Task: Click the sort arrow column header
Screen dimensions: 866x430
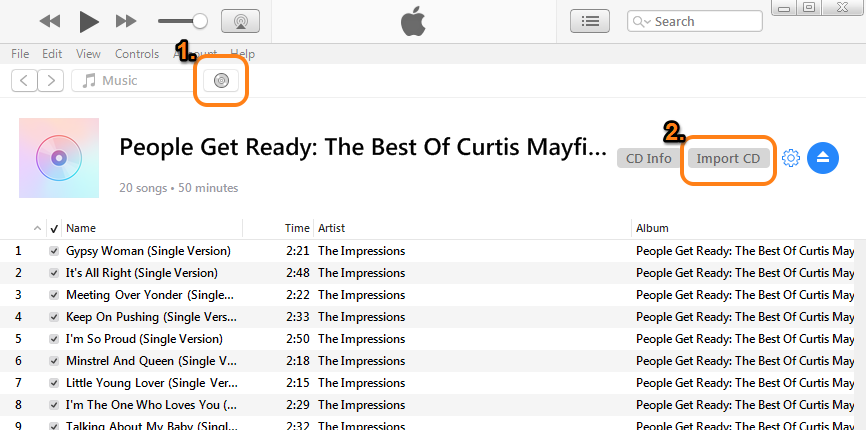Action: [x=37, y=228]
